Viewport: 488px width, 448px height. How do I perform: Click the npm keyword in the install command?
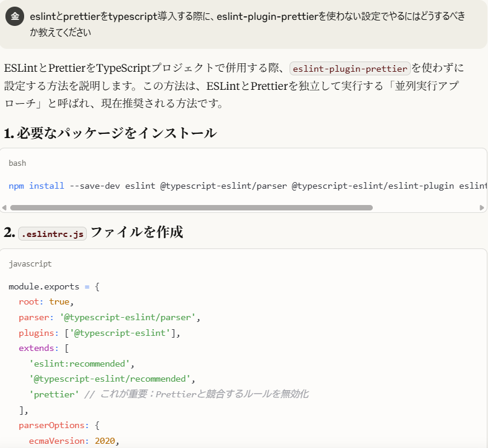pyautogui.click(x=16, y=186)
